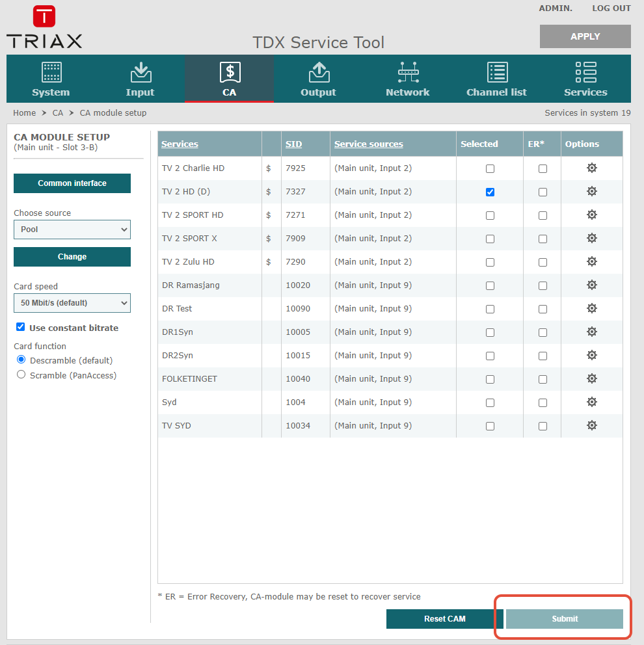Select DR Test service checkbox
Viewport: 644px width, 645px height.
coord(490,309)
